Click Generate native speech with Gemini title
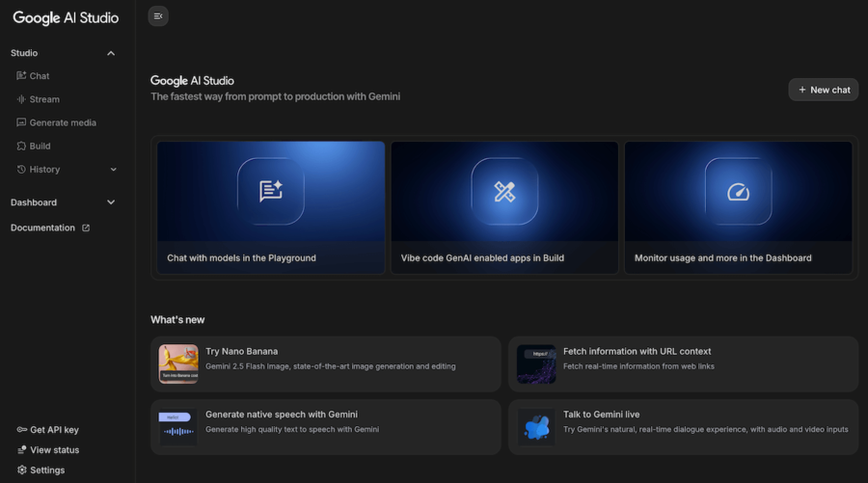 (282, 415)
